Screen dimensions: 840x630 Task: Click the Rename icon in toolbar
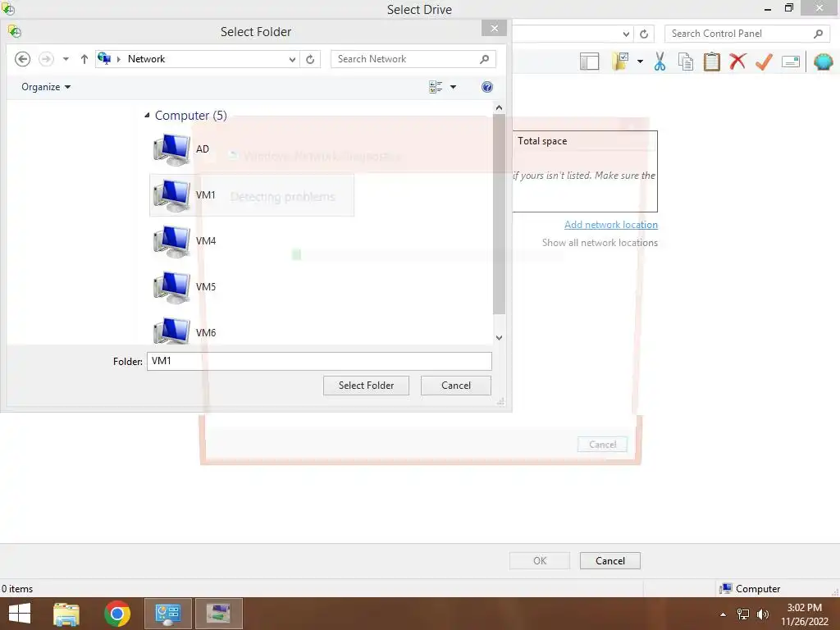point(791,62)
